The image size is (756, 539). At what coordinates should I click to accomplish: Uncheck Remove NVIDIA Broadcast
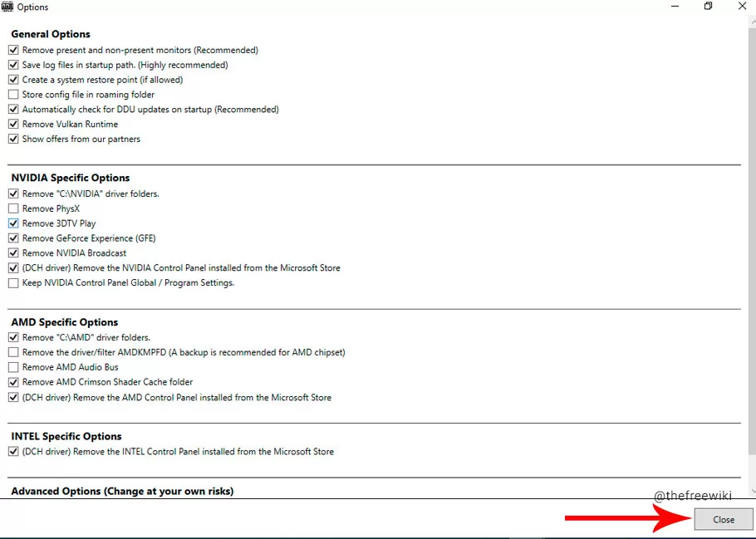pyautogui.click(x=13, y=253)
